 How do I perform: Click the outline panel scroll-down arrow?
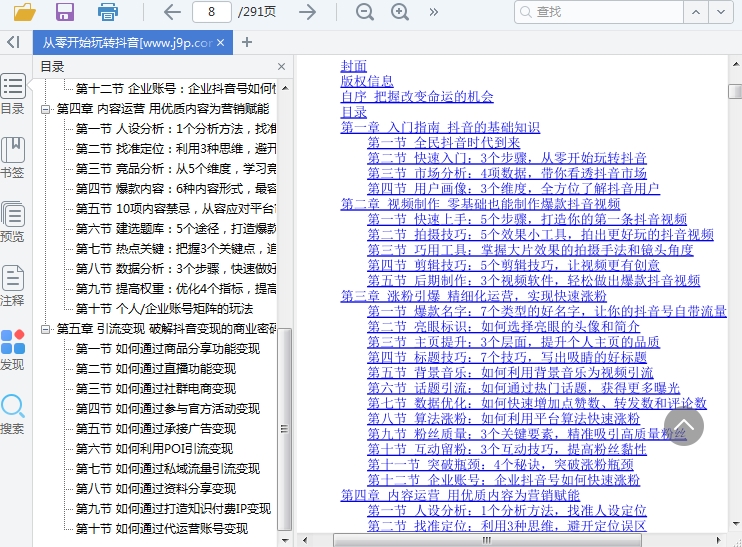[285, 539]
